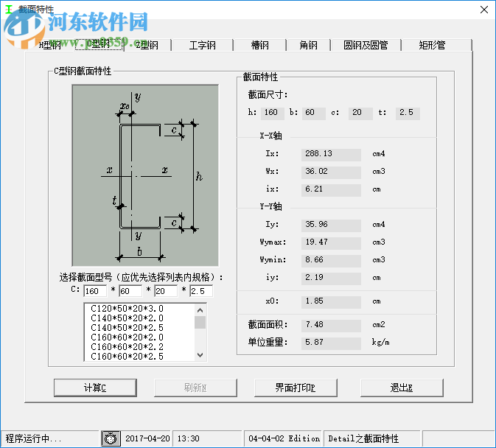Select C120*50*20*3.0 in the list
The height and width of the screenshot is (448, 496).
(127, 309)
